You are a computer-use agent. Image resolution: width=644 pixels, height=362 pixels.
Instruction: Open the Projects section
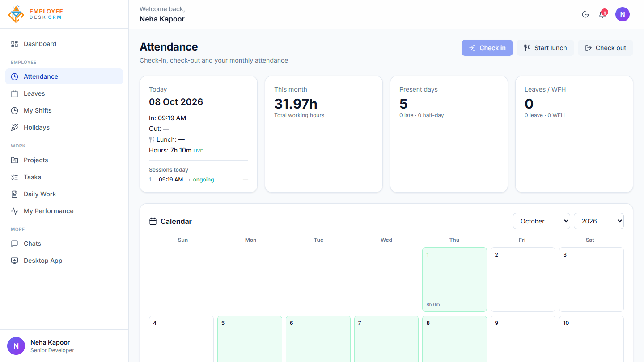point(64,160)
